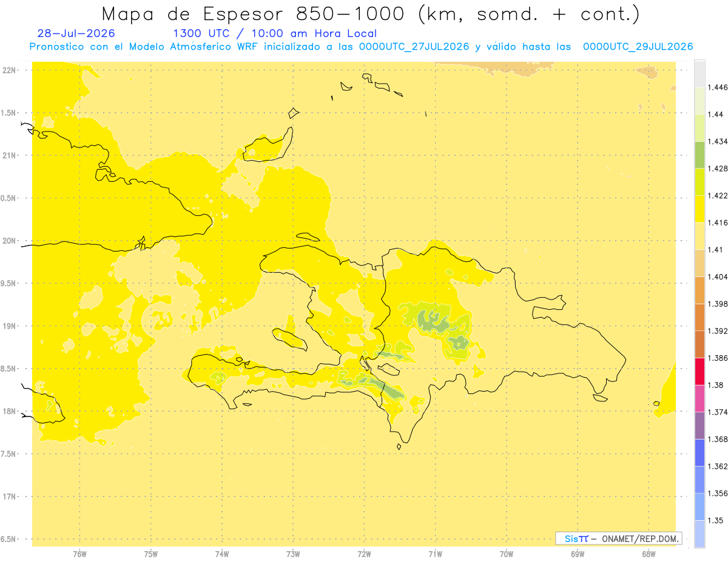Click the latitude label '18N'
Screen dimensions: 728x562
coord(9,412)
